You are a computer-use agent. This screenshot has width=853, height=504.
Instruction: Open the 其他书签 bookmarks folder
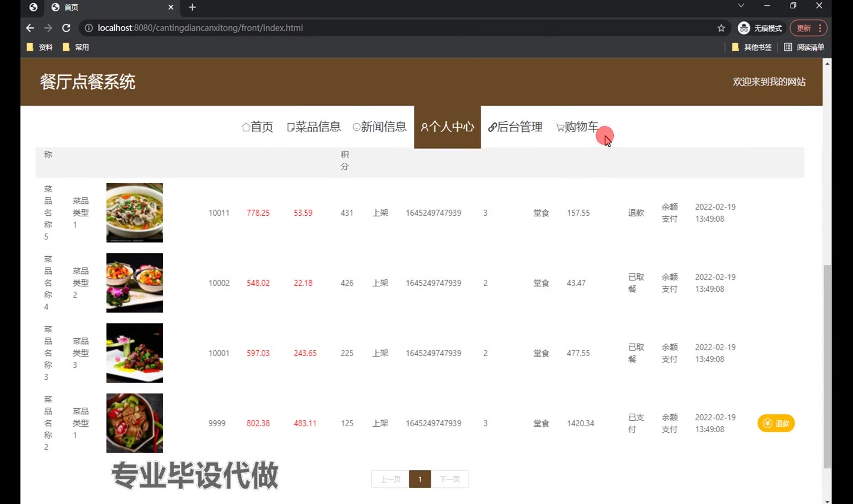click(752, 47)
